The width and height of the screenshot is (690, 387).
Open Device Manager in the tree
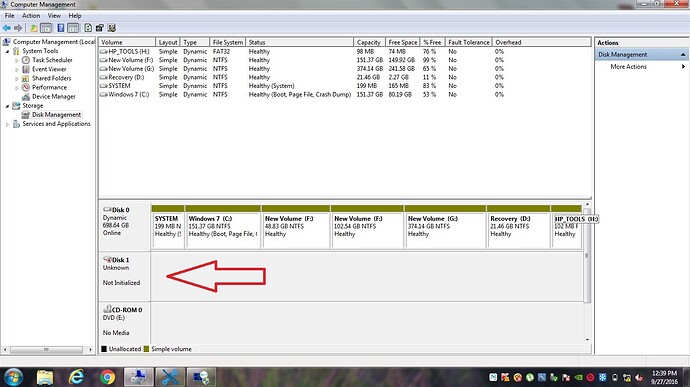54,96
